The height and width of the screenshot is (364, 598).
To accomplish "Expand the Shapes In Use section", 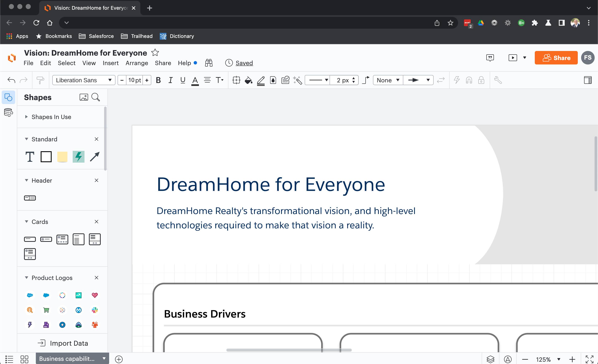I will point(51,117).
